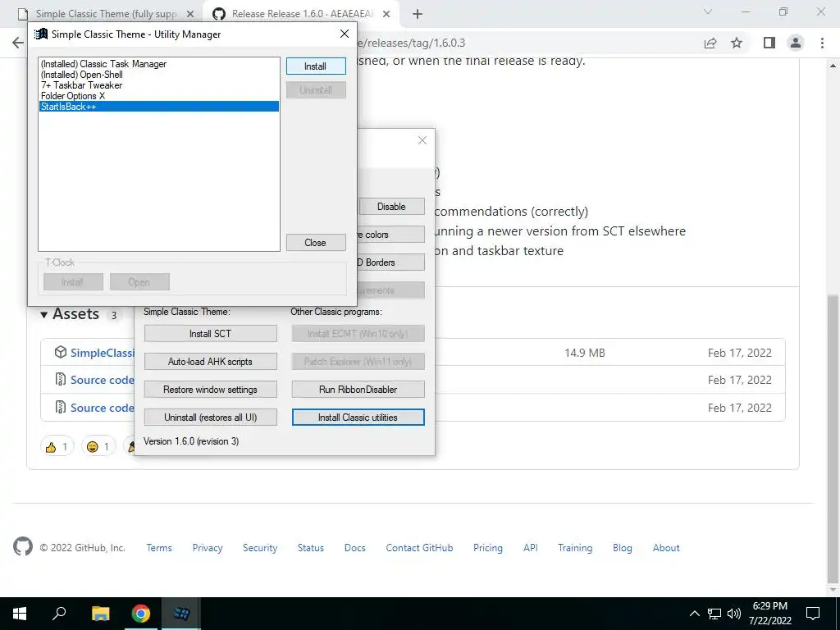Viewport: 840px width, 630px height.
Task: Show hidden system tray icons
Action: tap(694, 614)
